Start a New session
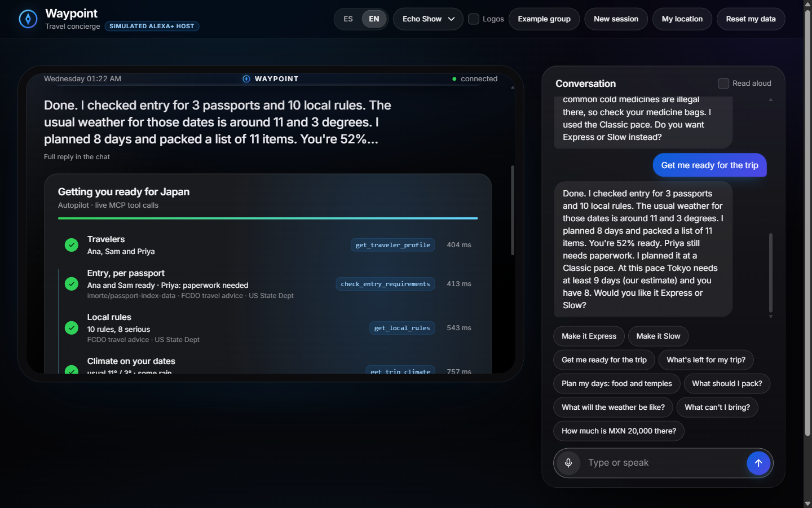Viewport: 812px width, 508px height. [616, 19]
